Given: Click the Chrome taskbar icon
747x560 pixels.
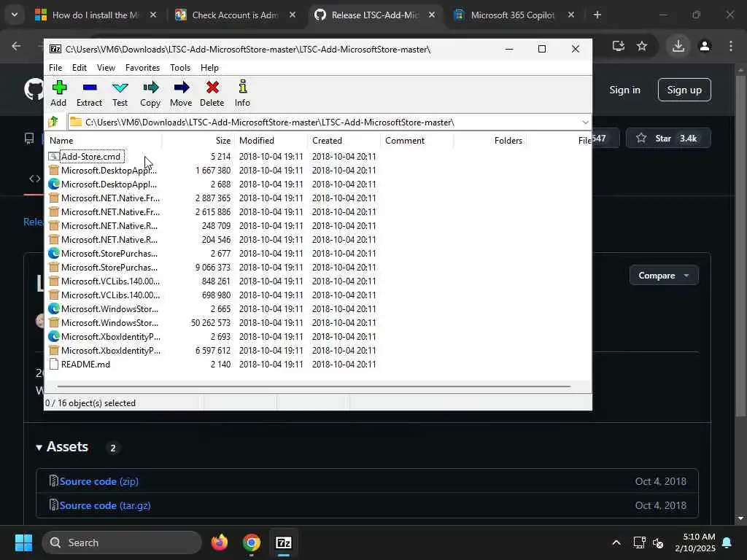Looking at the screenshot, I should click(x=252, y=542).
